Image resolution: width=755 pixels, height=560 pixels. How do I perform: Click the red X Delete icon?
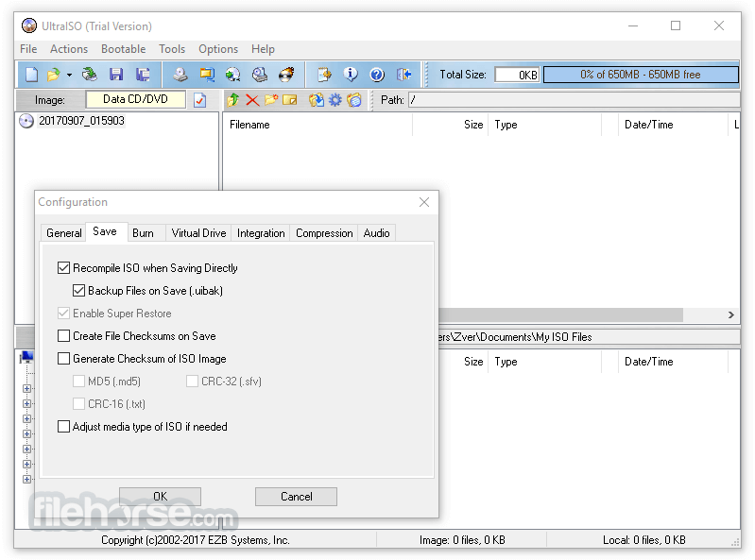[252, 100]
